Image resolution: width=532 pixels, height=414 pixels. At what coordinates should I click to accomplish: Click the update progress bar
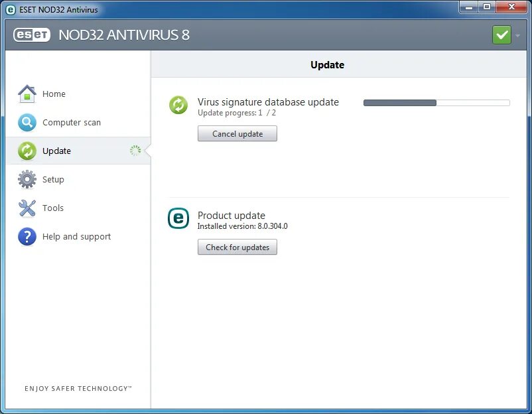pyautogui.click(x=436, y=102)
